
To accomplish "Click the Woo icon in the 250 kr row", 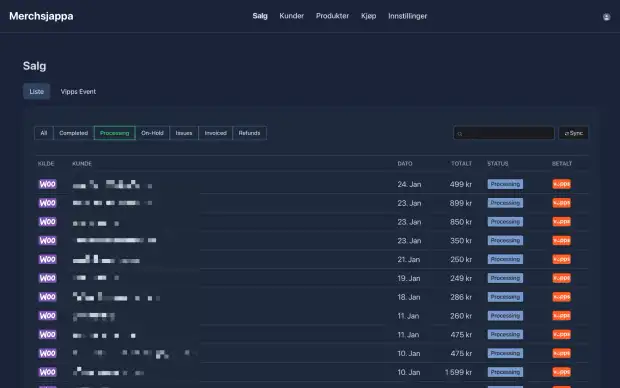I will pyautogui.click(x=47, y=259).
